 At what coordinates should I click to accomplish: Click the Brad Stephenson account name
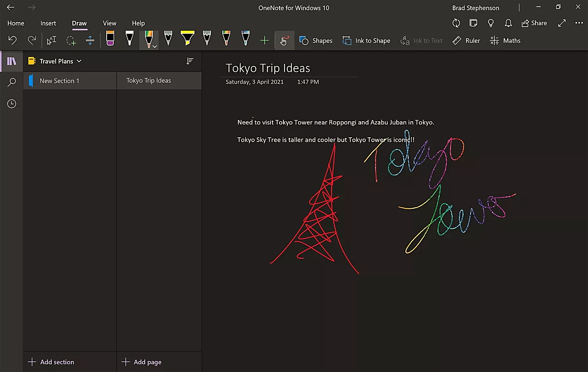point(475,8)
